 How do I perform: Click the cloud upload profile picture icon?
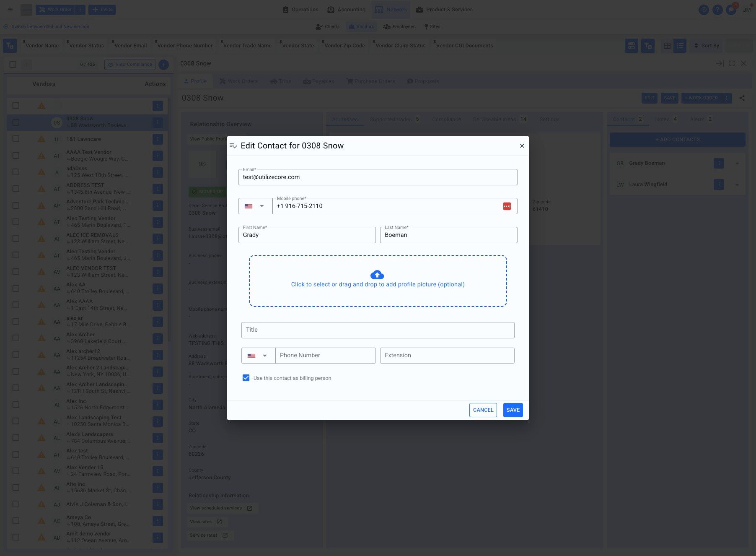[377, 275]
